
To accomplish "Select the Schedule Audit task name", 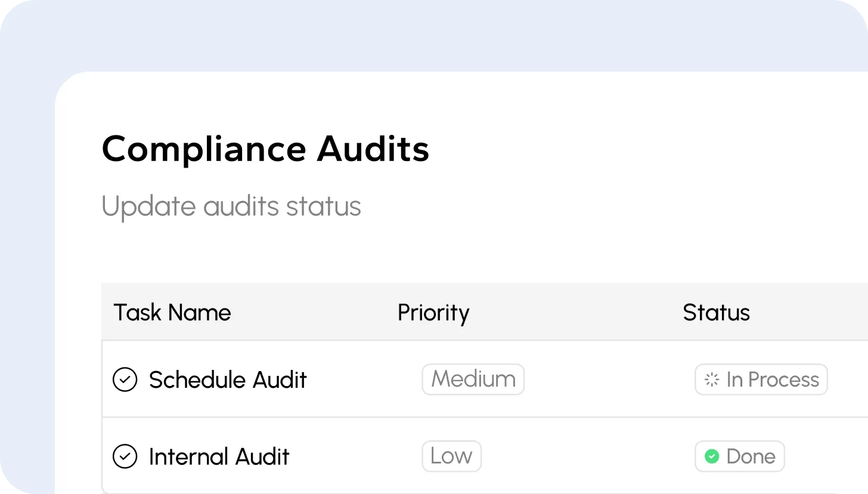I will click(x=228, y=379).
